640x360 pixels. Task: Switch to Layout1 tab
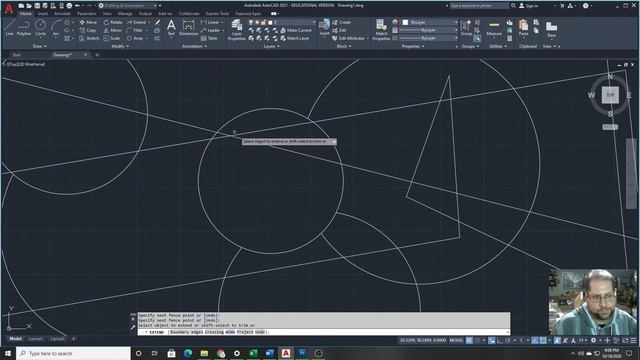click(x=36, y=339)
